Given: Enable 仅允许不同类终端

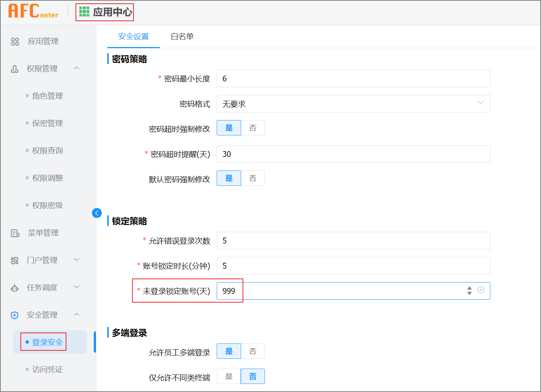Looking at the screenshot, I should coord(229,376).
